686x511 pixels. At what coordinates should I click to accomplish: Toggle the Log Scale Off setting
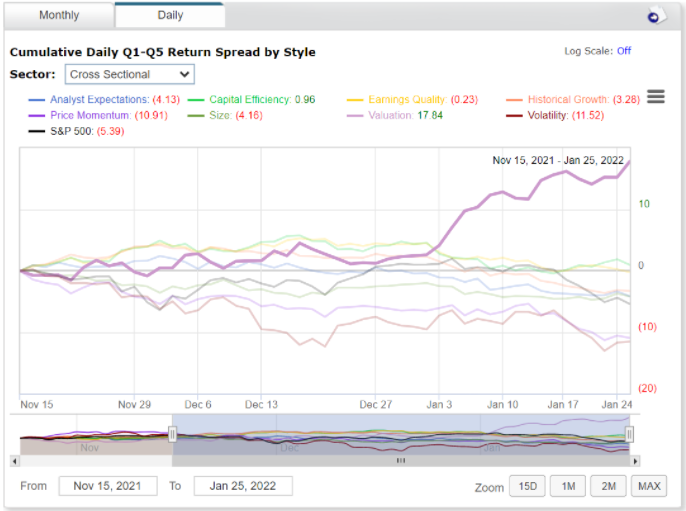coord(623,51)
